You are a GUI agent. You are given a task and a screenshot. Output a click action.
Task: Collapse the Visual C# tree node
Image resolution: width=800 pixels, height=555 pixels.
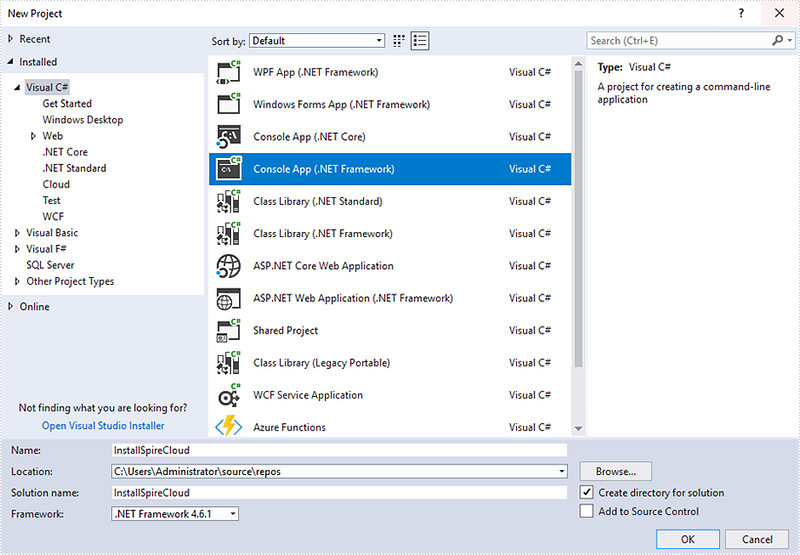(x=17, y=87)
